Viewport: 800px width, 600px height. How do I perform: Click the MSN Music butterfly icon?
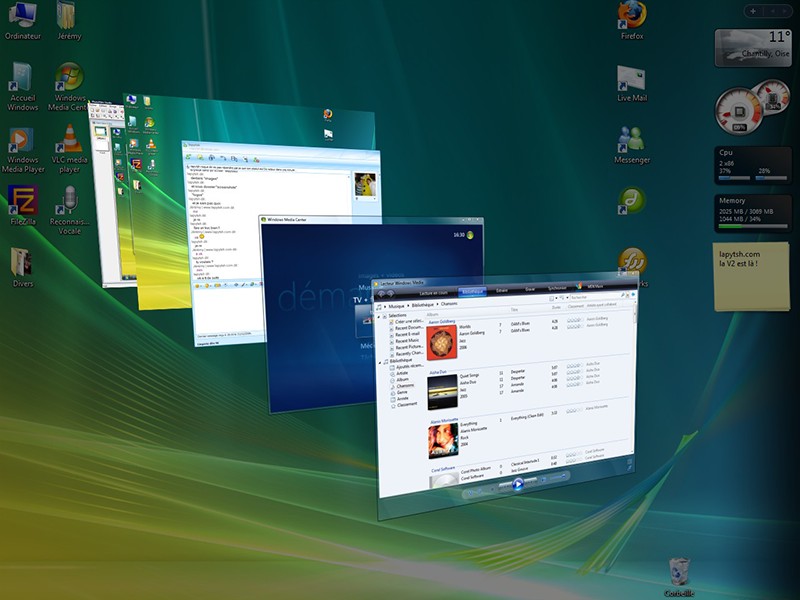pyautogui.click(x=579, y=286)
